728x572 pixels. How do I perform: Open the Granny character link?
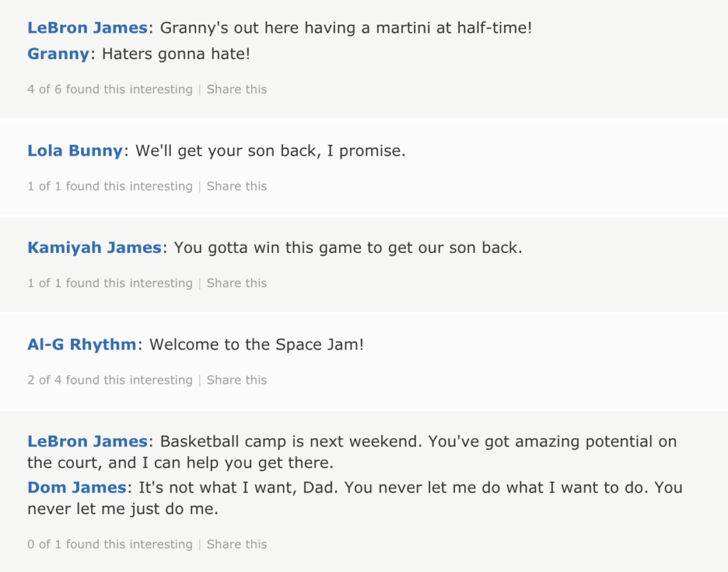58,54
